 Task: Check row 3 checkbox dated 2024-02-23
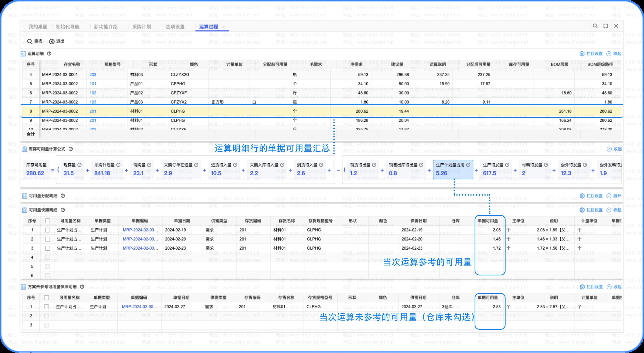[48, 248]
